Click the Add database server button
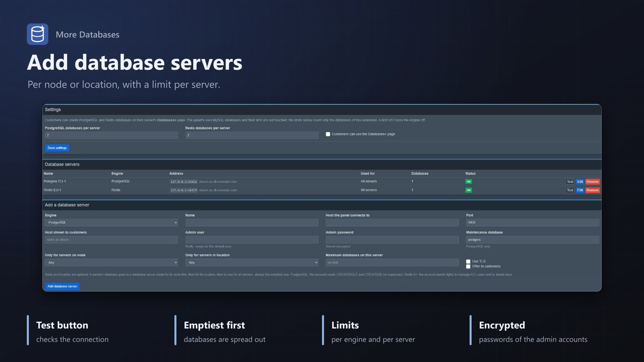Viewport: 644px width, 362px height. tap(62, 286)
